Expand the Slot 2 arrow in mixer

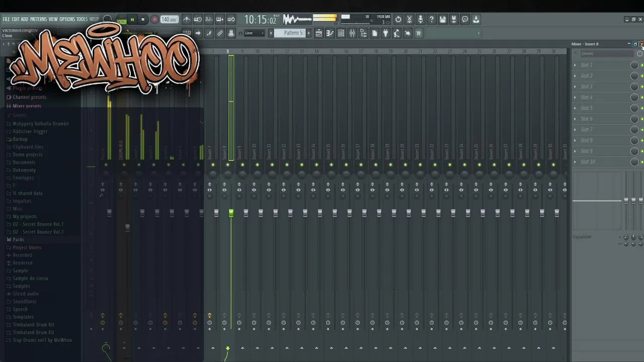(575, 76)
